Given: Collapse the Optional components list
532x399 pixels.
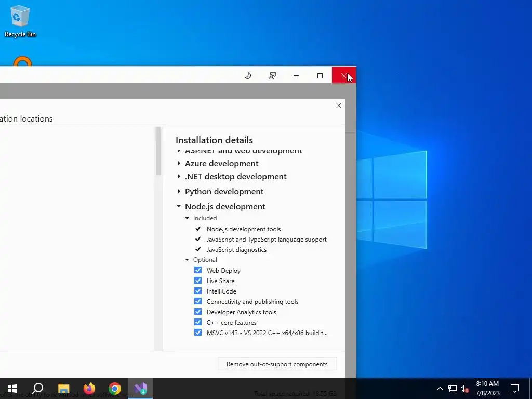Looking at the screenshot, I should point(187,260).
